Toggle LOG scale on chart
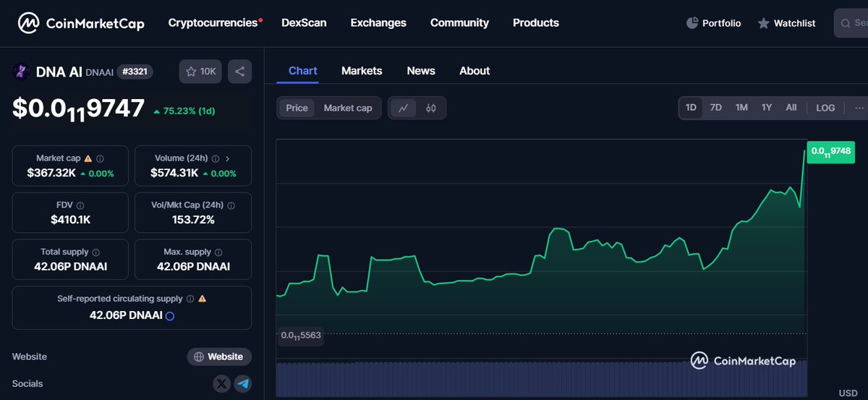This screenshot has height=400, width=868. click(x=825, y=108)
